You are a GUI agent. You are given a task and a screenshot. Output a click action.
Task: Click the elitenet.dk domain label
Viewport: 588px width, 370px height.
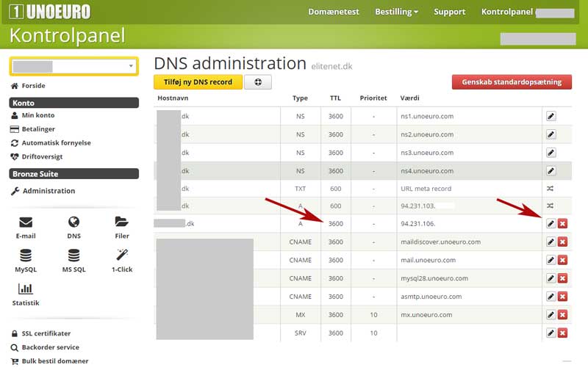331,66
